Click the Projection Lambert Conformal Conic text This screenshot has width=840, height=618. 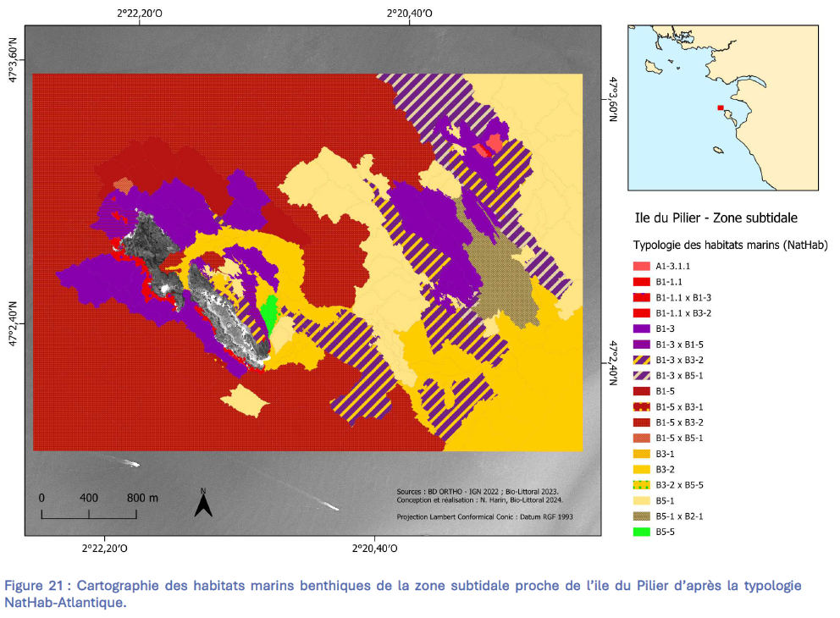coord(490,516)
